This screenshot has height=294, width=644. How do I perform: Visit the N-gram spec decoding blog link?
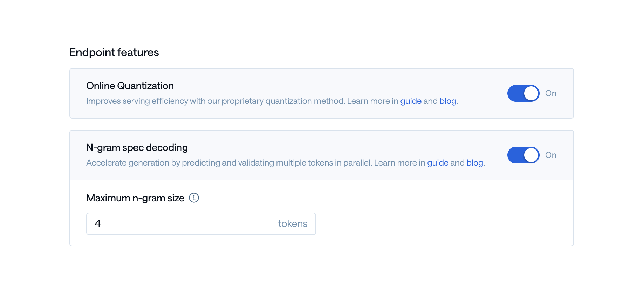coord(475,163)
